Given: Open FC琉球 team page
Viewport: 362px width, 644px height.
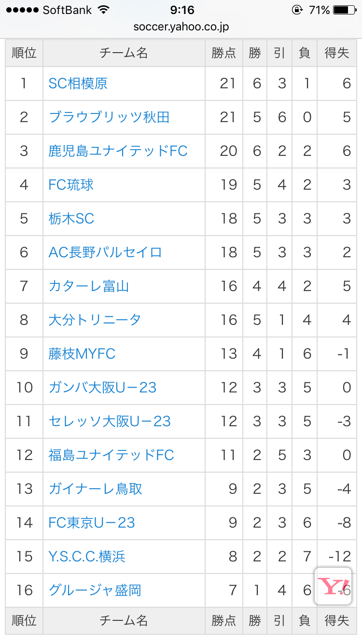Looking at the screenshot, I should pyautogui.click(x=71, y=185).
